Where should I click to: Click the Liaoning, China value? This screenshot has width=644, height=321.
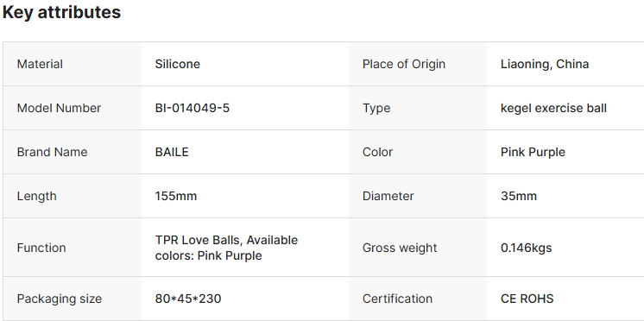(x=545, y=64)
